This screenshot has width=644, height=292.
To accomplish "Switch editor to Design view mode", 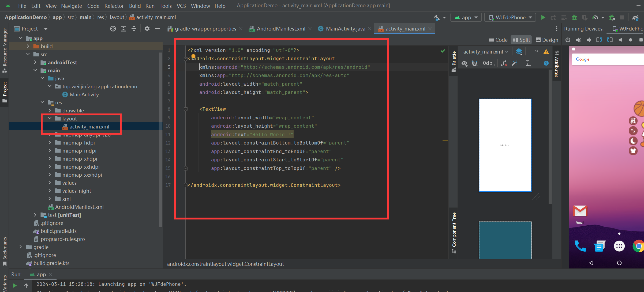I will click(x=547, y=40).
